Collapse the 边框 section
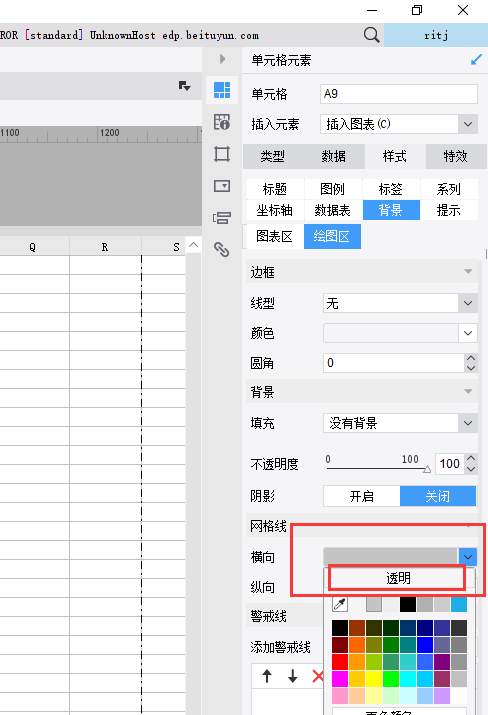The image size is (488, 715). (468, 272)
